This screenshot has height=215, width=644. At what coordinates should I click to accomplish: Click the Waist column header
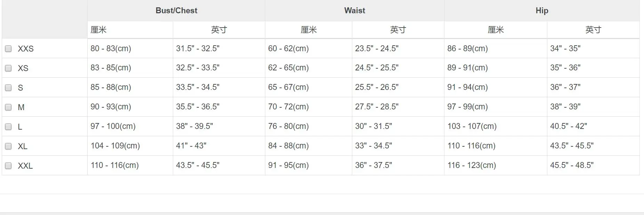pyautogui.click(x=355, y=10)
